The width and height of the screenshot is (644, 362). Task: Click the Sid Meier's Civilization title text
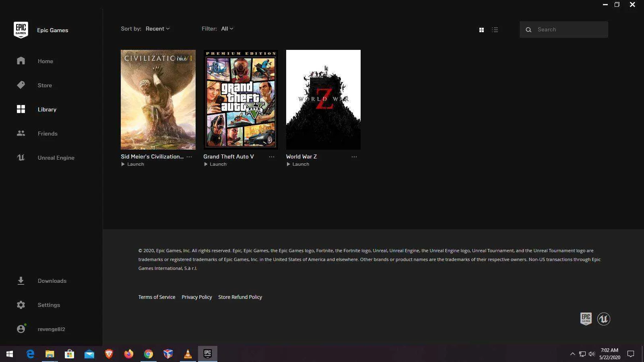tap(152, 156)
